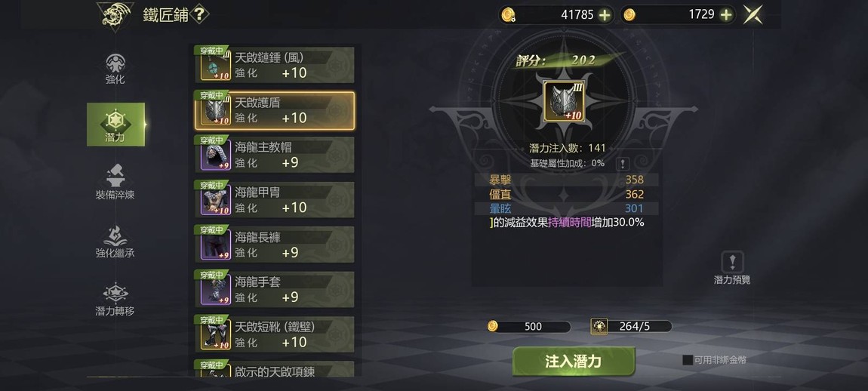The width and height of the screenshot is (868, 391).
Task: Go to the 強化繼承 tab
Action: [115, 241]
